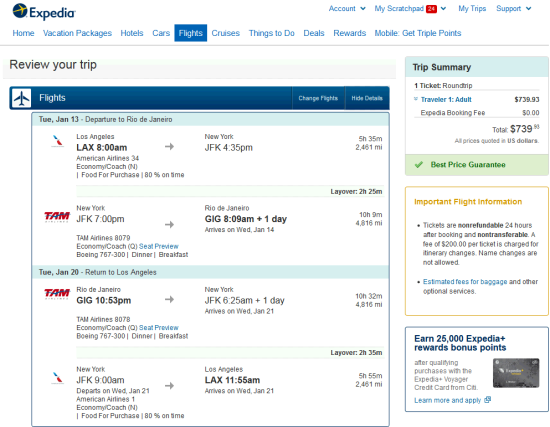Click external link icon beside Learn more

pyautogui.click(x=488, y=400)
